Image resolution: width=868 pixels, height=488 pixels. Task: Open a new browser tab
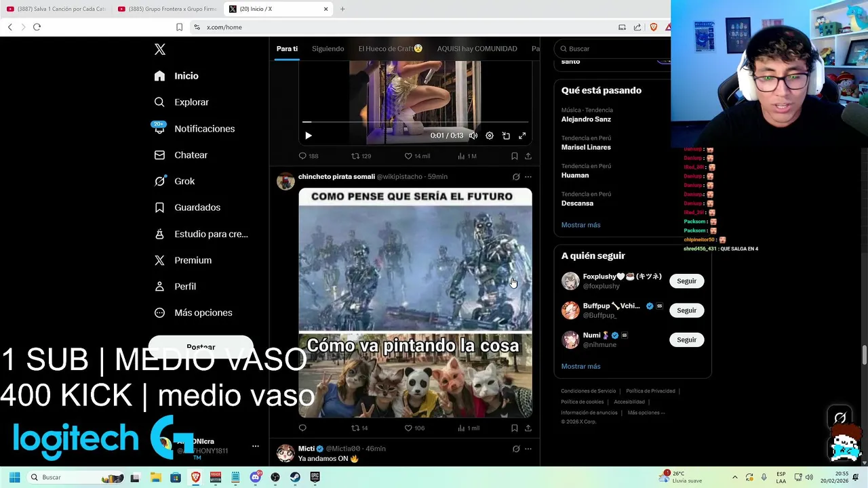tap(342, 9)
